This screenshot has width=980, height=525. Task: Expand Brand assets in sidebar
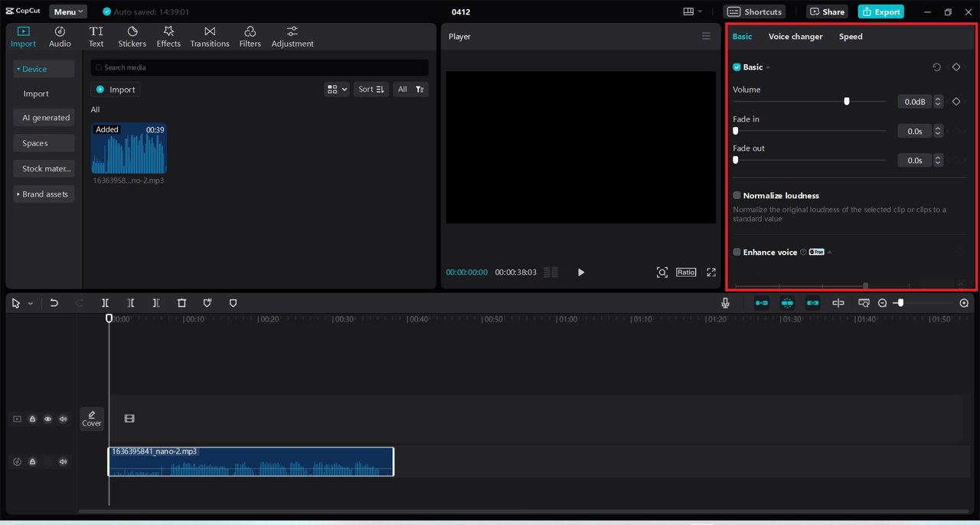point(44,194)
